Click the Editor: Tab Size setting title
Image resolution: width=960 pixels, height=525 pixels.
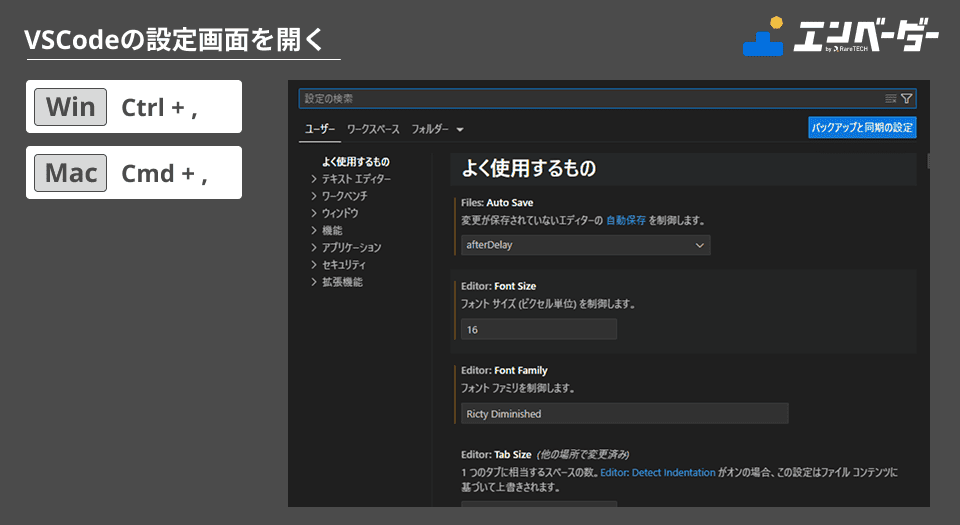(x=496, y=455)
